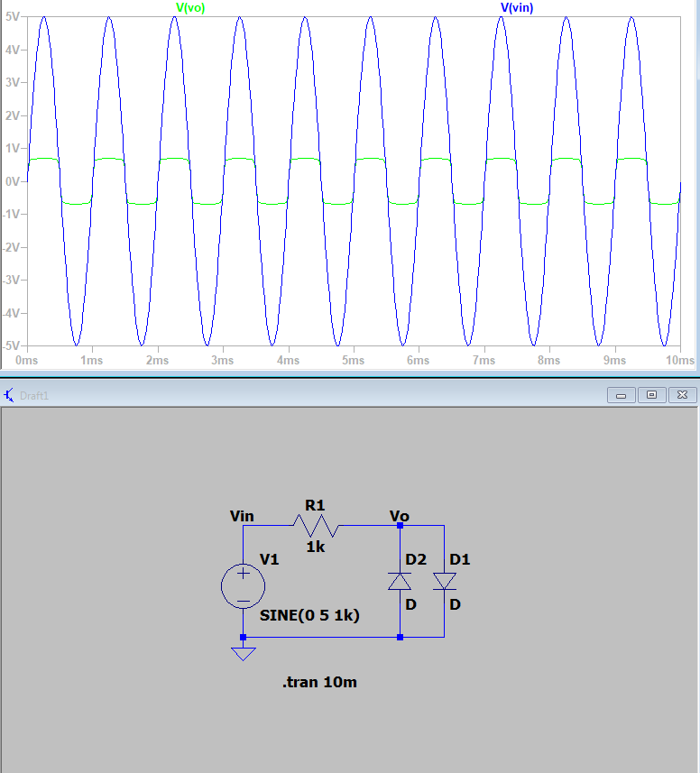
Task: Click the junction node at Vo
Action: pos(400,525)
